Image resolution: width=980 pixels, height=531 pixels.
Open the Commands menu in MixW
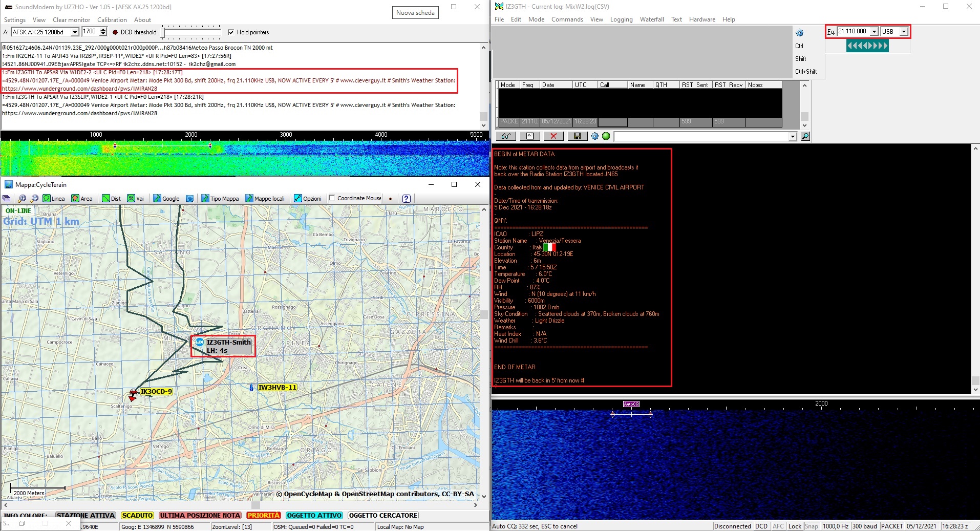567,19
